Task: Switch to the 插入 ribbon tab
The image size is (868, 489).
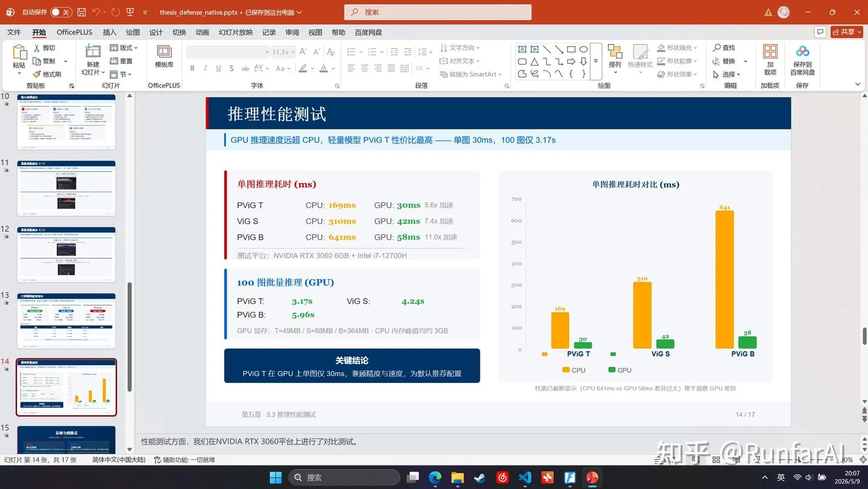Action: [x=110, y=32]
